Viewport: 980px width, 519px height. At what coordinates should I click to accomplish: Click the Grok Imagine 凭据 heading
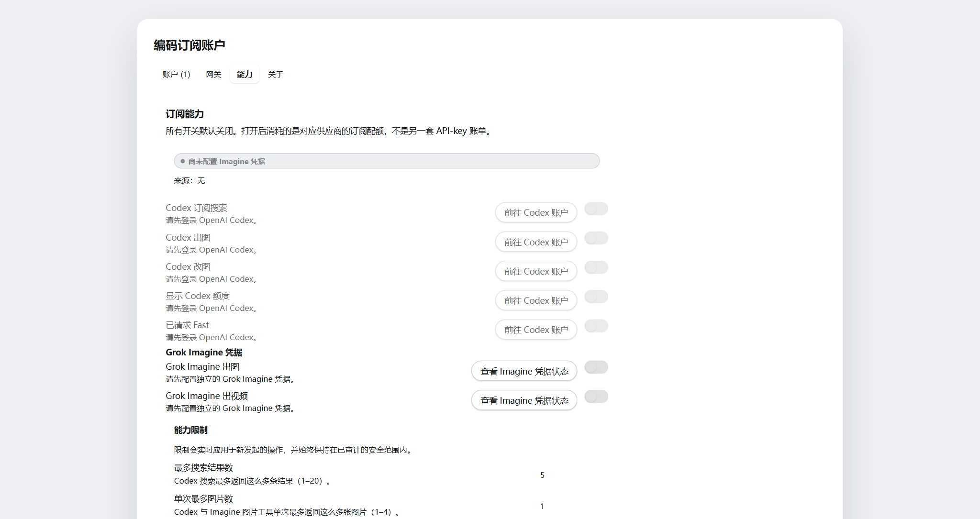(204, 353)
